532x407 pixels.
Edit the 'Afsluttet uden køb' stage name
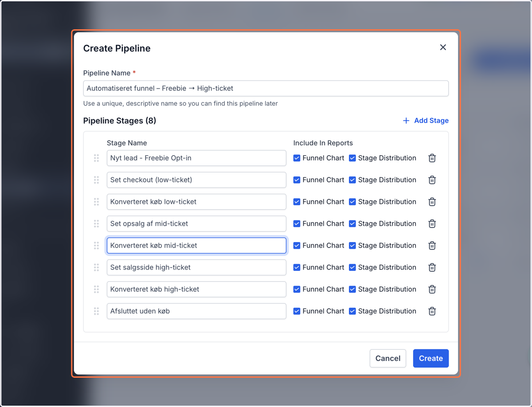click(196, 311)
